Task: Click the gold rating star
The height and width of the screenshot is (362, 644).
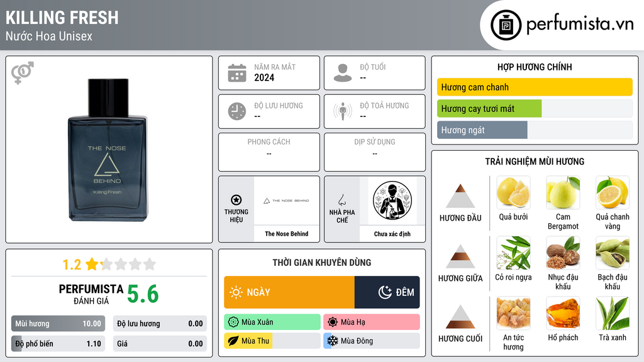Action: tap(92, 264)
